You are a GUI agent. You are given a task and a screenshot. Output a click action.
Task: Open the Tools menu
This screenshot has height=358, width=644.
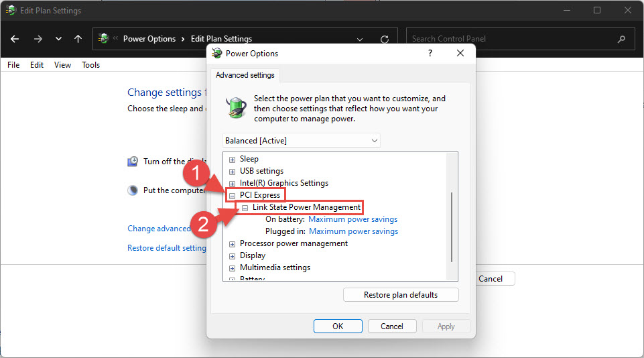(x=90, y=65)
